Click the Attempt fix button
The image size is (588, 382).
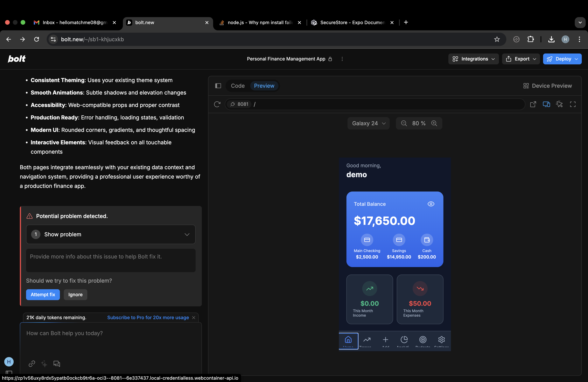[x=43, y=294]
